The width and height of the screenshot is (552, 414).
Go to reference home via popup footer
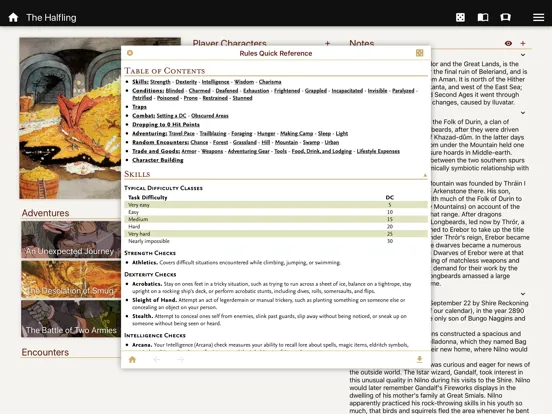(x=132, y=359)
